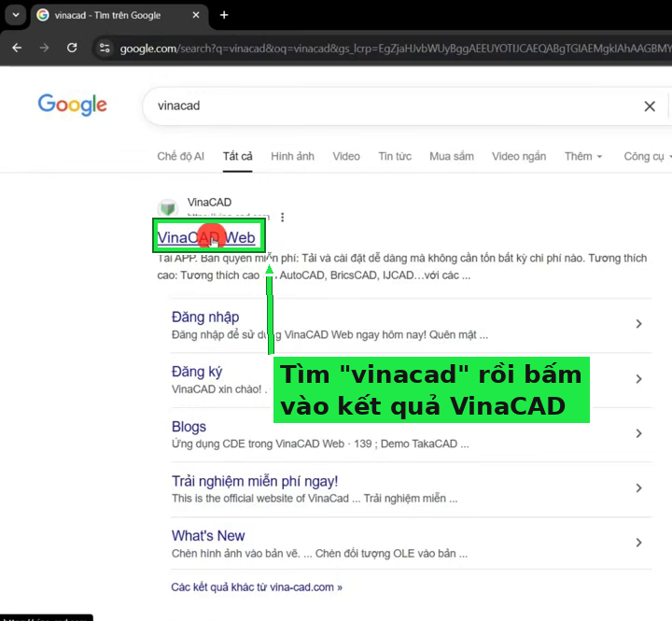This screenshot has height=621, width=672.
Task: Switch to Mua sắm tab
Action: (452, 156)
